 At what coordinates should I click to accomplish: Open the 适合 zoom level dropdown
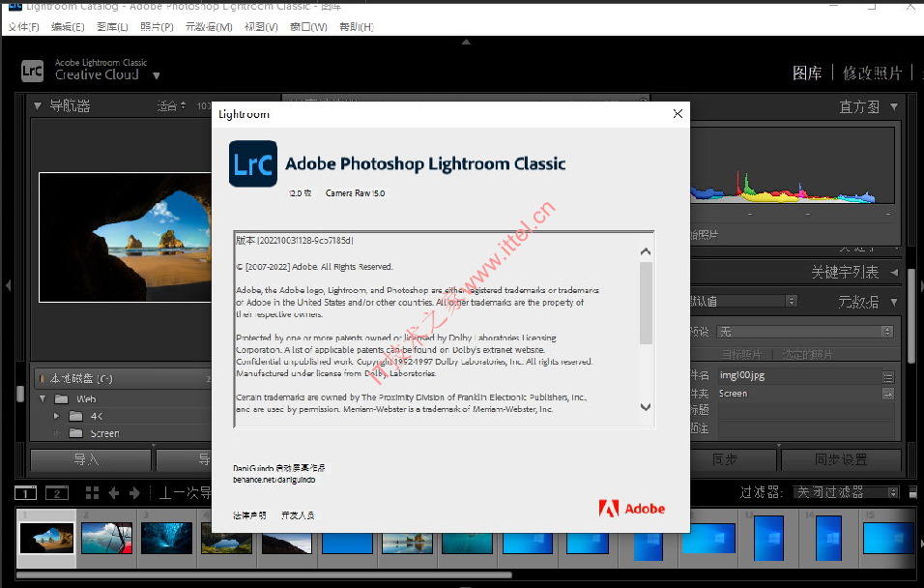171,106
